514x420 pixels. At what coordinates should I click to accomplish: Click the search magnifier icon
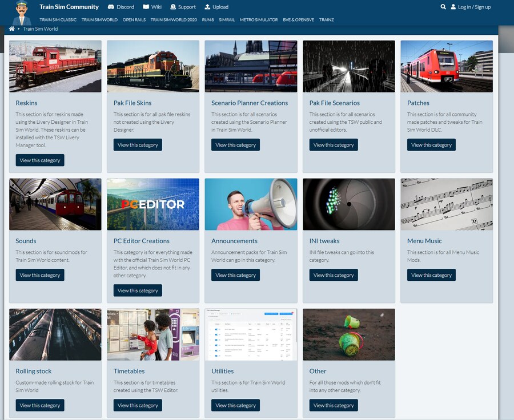point(443,7)
